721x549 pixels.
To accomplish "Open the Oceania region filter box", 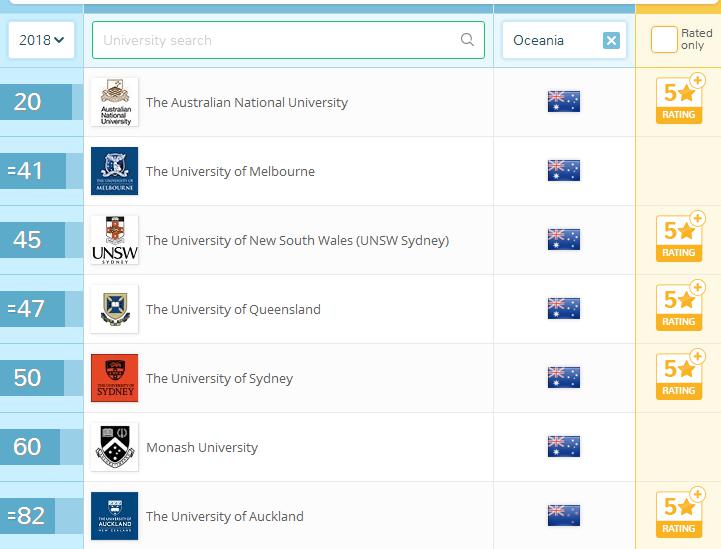I will click(x=550, y=41).
